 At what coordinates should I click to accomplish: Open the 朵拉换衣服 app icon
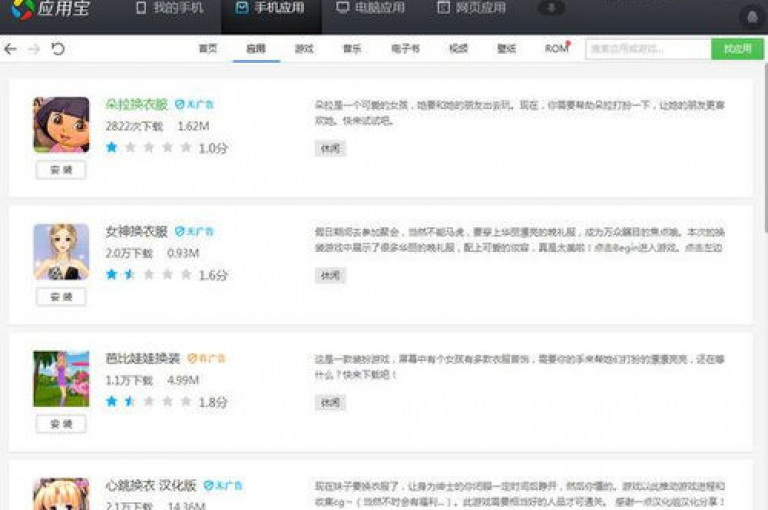point(61,125)
